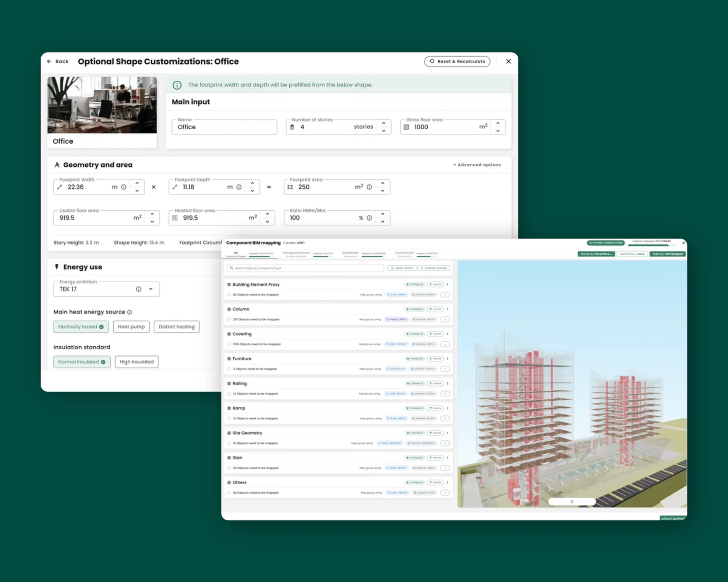This screenshot has width=728, height=582.
Task: Expand Advanced options
Action: click(477, 165)
